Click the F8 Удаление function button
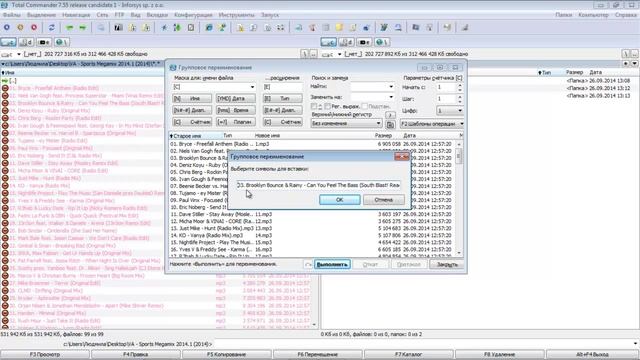The width and height of the screenshot is (640, 360). point(499,354)
